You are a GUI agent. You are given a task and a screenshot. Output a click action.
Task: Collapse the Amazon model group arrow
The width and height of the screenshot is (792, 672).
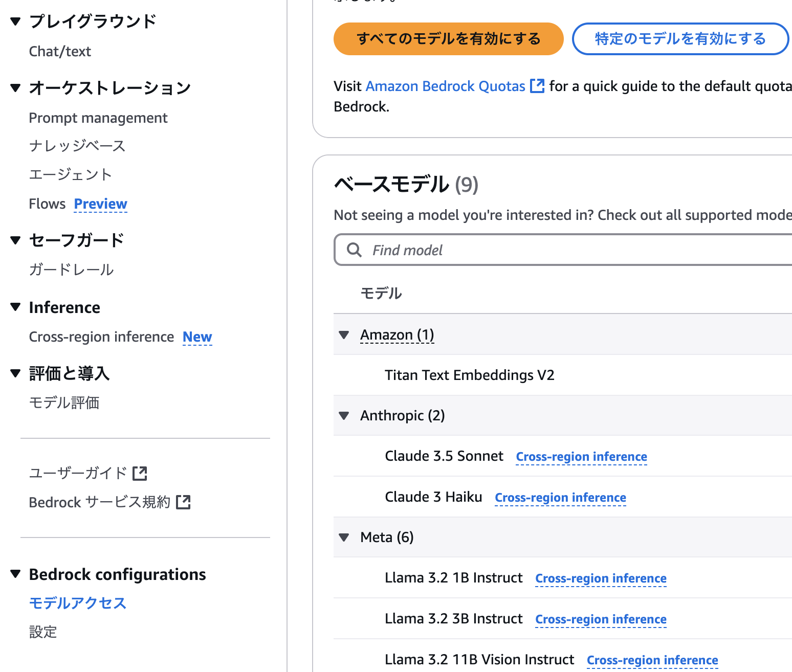[344, 335]
